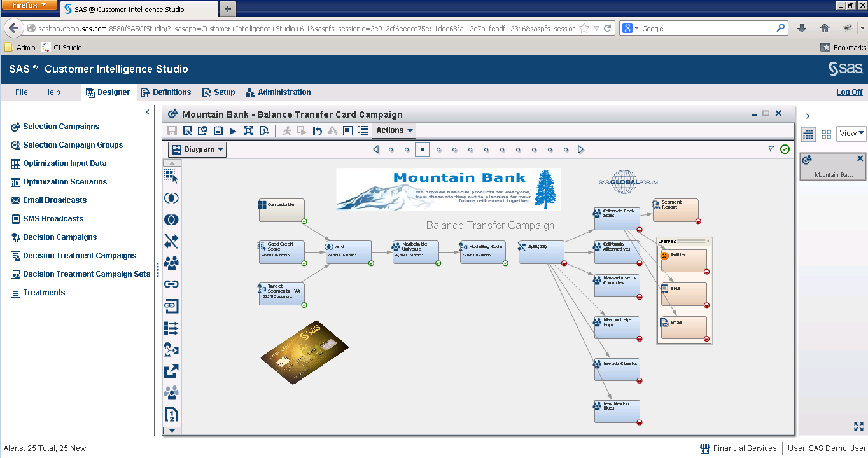Switch to grid view icon in right panel
The image size is (868, 458).
826,134
